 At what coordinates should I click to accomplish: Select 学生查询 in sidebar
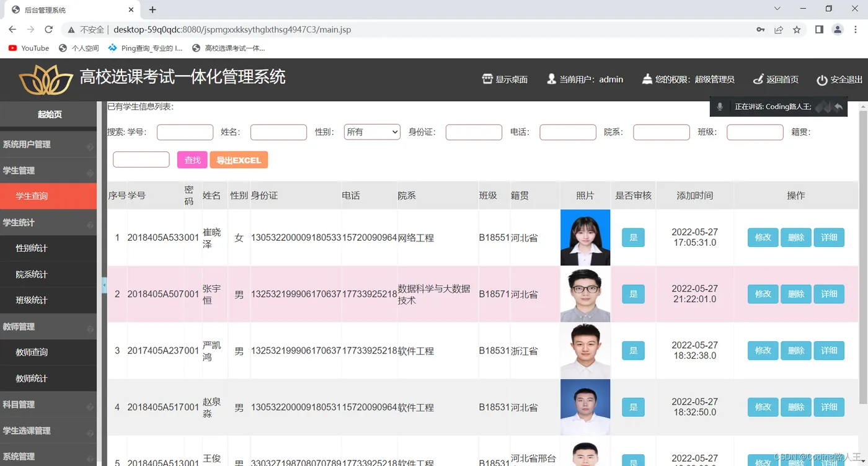48,196
